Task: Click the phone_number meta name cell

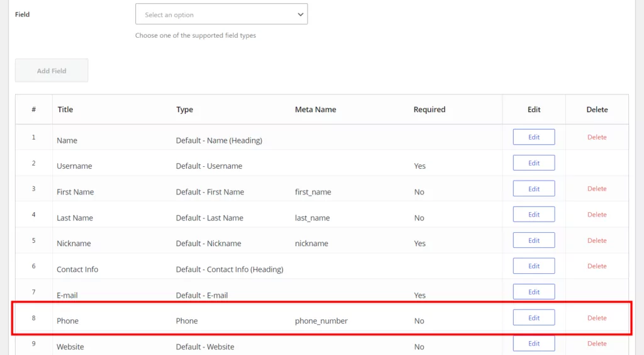Action: pyautogui.click(x=321, y=321)
